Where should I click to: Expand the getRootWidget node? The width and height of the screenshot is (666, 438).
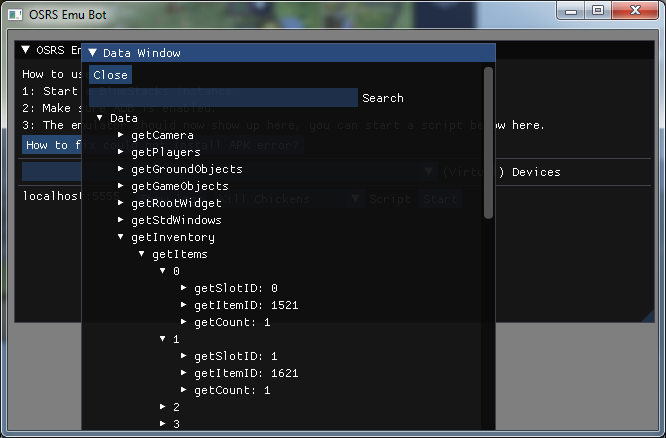[x=121, y=203]
